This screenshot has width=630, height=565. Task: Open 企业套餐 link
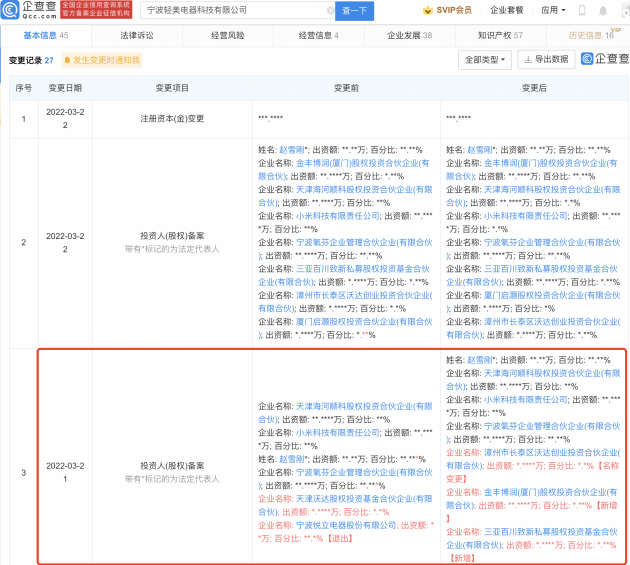point(507,10)
